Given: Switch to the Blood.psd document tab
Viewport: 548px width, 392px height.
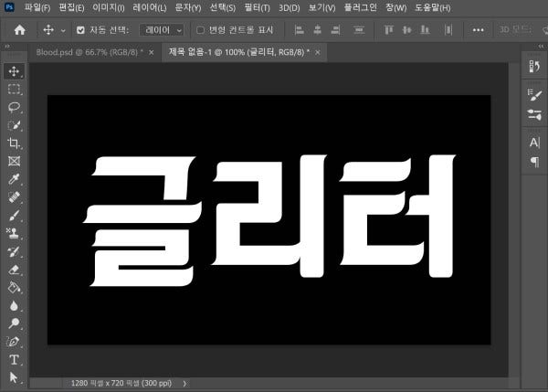Looking at the screenshot, I should point(90,52).
